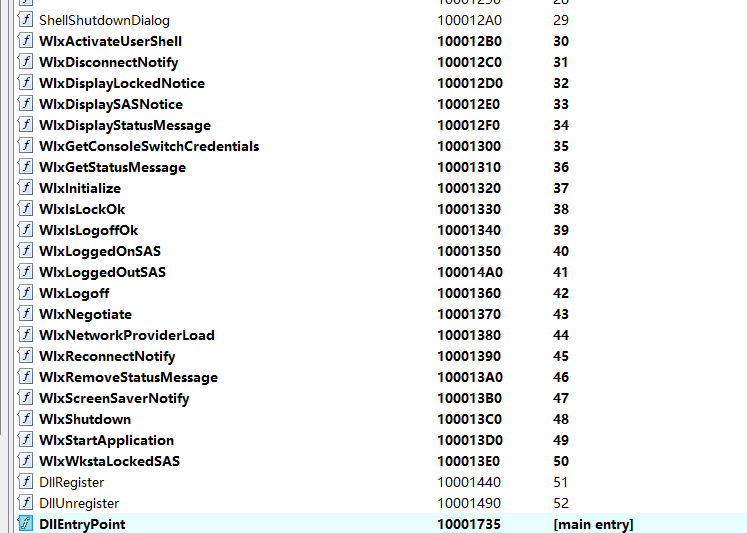Click the function icon beside ShellShutdownDialog
Screen dimensions: 747x533
(x=25, y=20)
